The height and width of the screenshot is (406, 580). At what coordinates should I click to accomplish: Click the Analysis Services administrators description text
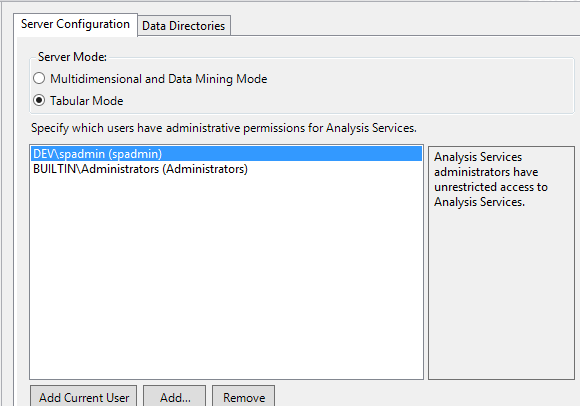coord(490,179)
